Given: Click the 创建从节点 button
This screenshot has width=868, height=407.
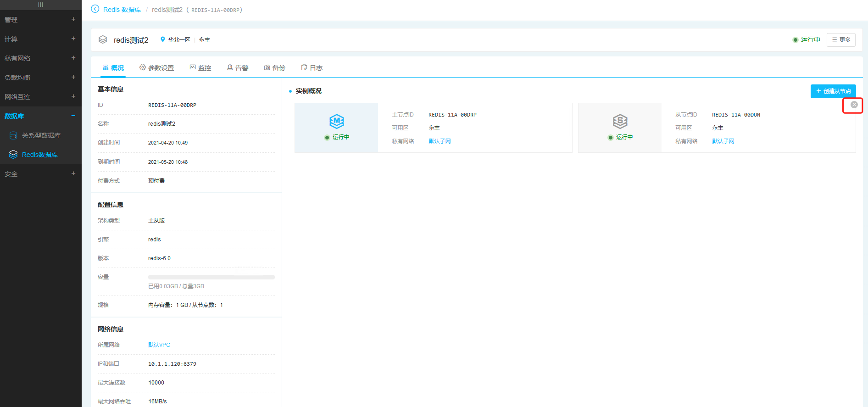Looking at the screenshot, I should coord(833,91).
